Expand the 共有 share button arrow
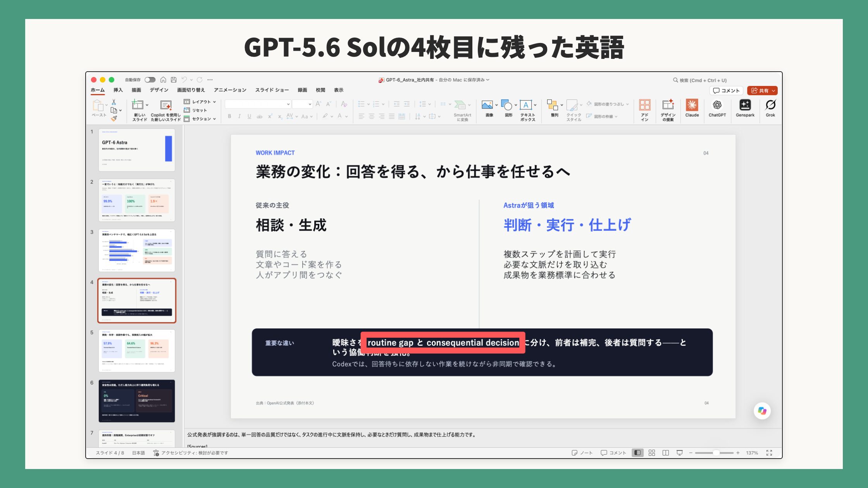This screenshot has height=488, width=868. (x=773, y=91)
